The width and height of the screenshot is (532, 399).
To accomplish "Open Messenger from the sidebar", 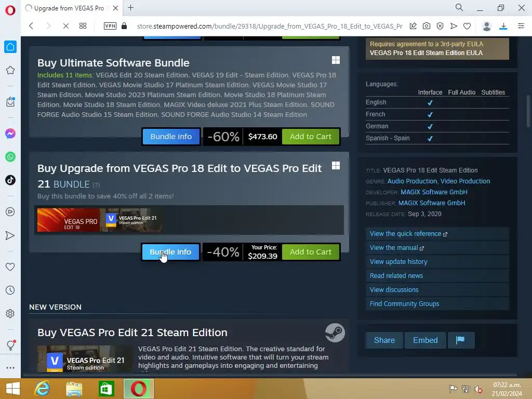I will [10, 134].
